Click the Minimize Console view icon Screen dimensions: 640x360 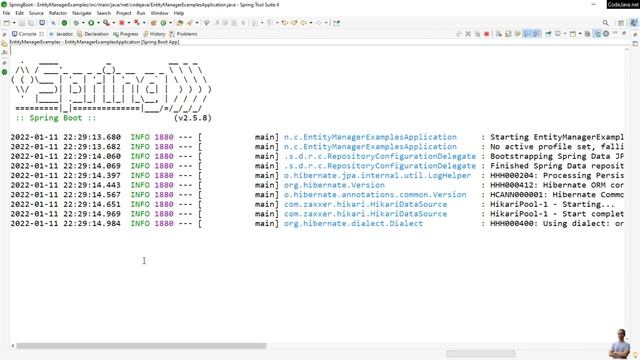pyautogui.click(x=615, y=33)
